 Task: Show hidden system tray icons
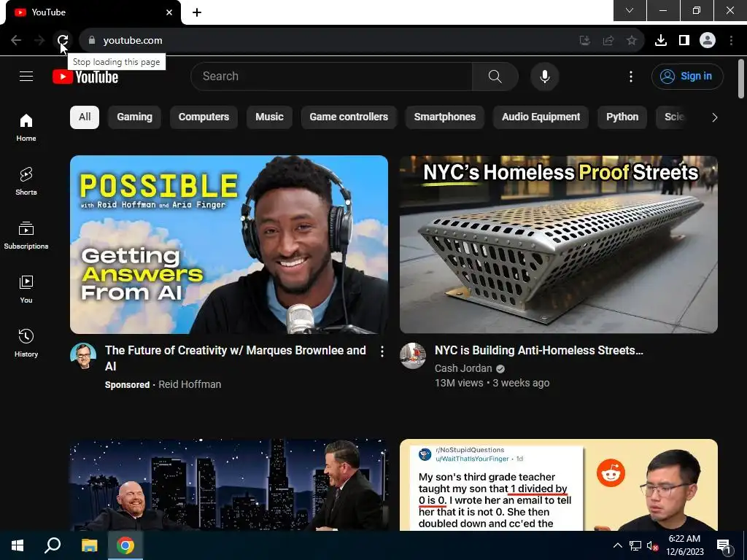point(617,545)
